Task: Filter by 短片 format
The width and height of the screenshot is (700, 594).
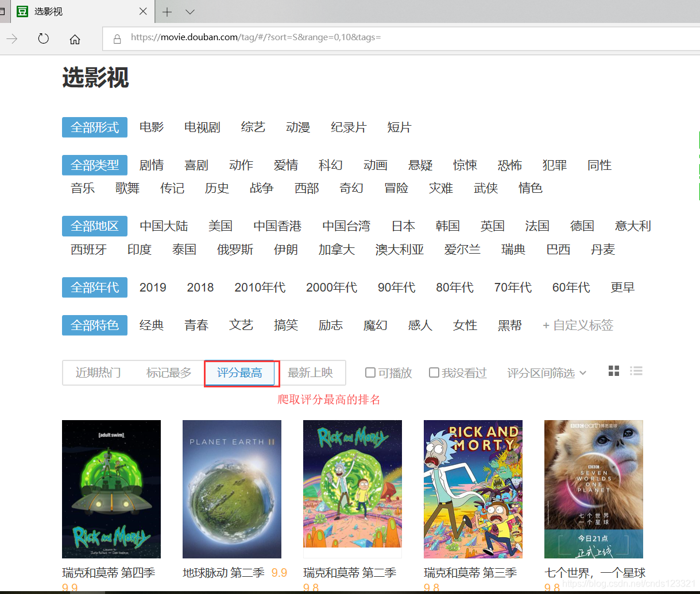Action: (x=399, y=127)
